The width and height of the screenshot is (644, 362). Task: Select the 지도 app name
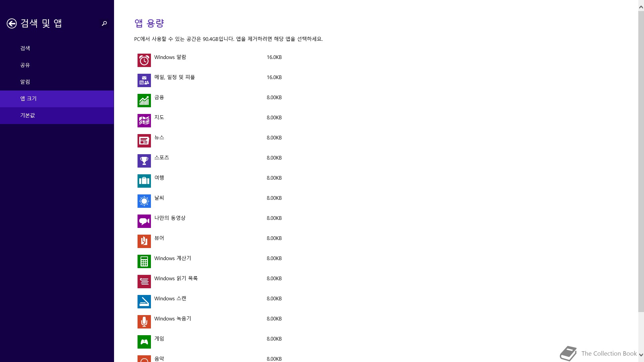click(159, 118)
